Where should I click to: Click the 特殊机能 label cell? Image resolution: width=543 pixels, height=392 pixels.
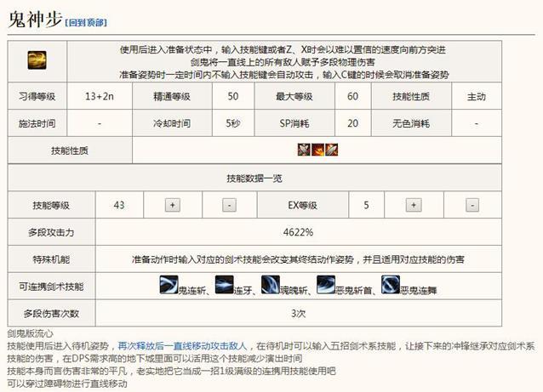point(51,259)
